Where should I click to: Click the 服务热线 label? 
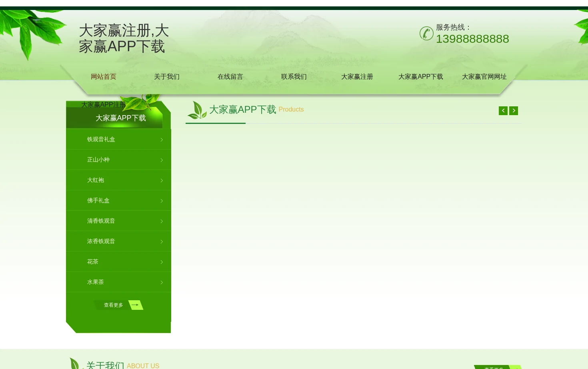pyautogui.click(x=453, y=27)
